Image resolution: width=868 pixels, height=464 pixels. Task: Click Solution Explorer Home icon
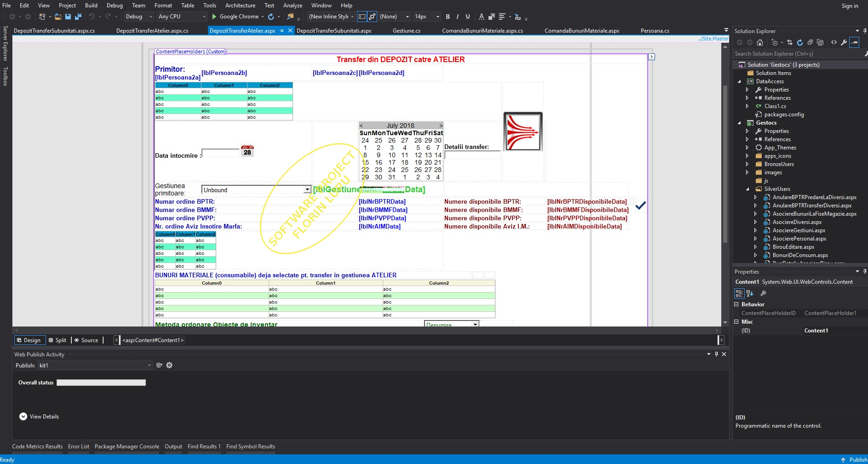click(760, 42)
